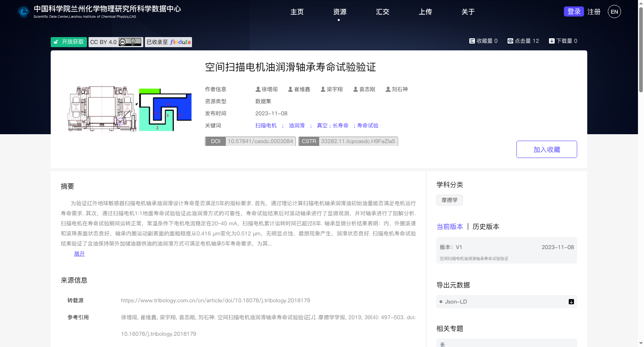The width and height of the screenshot is (644, 347).
Task: Click the data center logo icon
Action: point(24,12)
